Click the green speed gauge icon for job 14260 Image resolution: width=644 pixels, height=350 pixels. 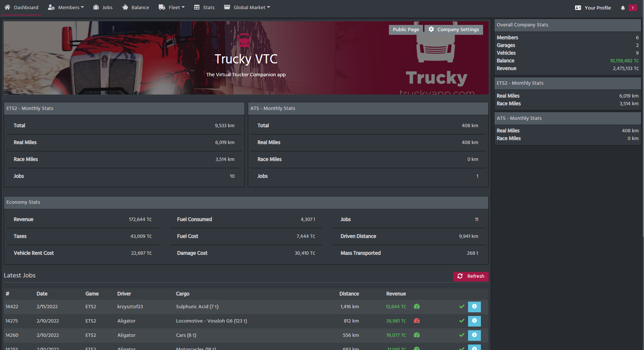tap(417, 335)
